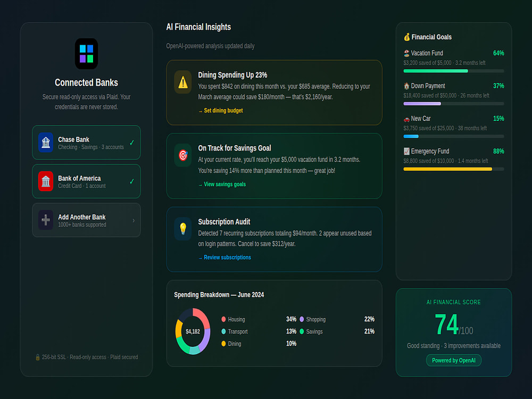This screenshot has width=532, height=399.
Task: Click the Spending Breakdown — June 2024 title
Action: coord(219,295)
